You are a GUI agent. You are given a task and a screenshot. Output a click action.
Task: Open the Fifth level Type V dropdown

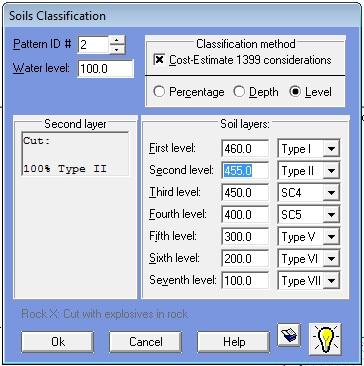point(331,237)
